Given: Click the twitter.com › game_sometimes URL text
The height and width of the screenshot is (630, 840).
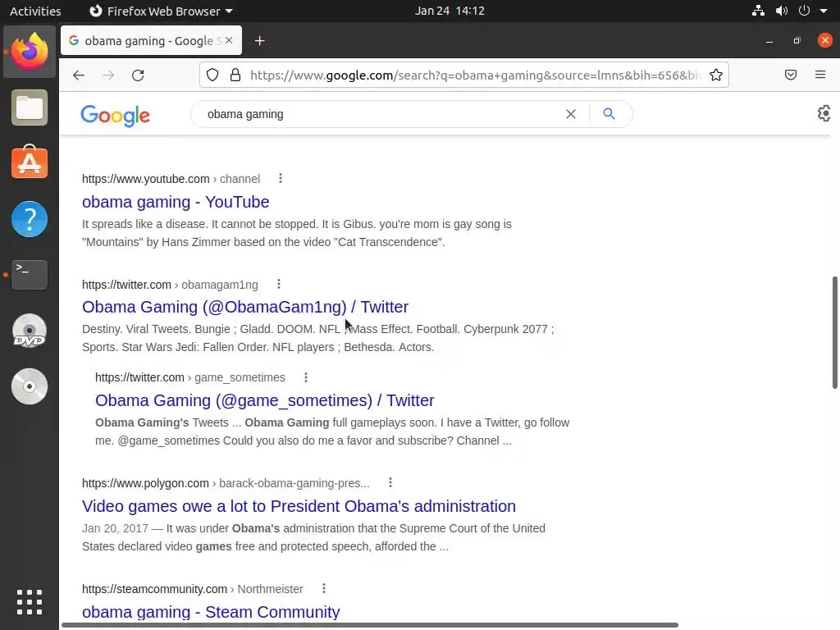Looking at the screenshot, I should coord(190,377).
